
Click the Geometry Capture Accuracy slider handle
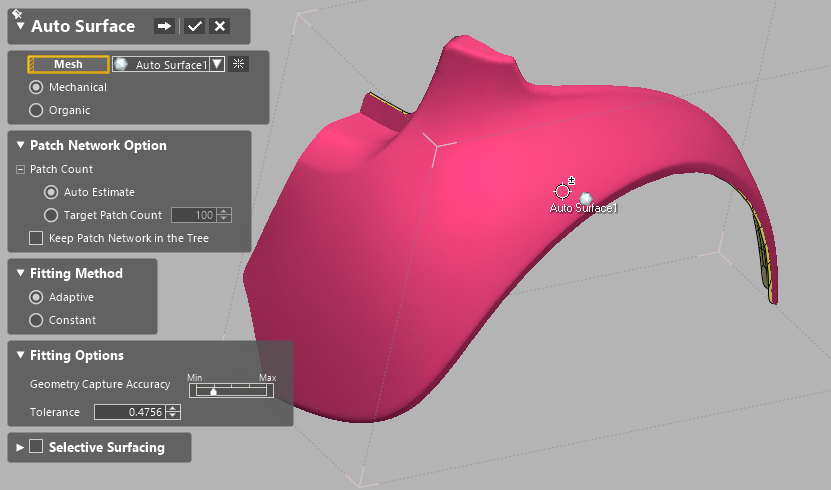point(213,391)
